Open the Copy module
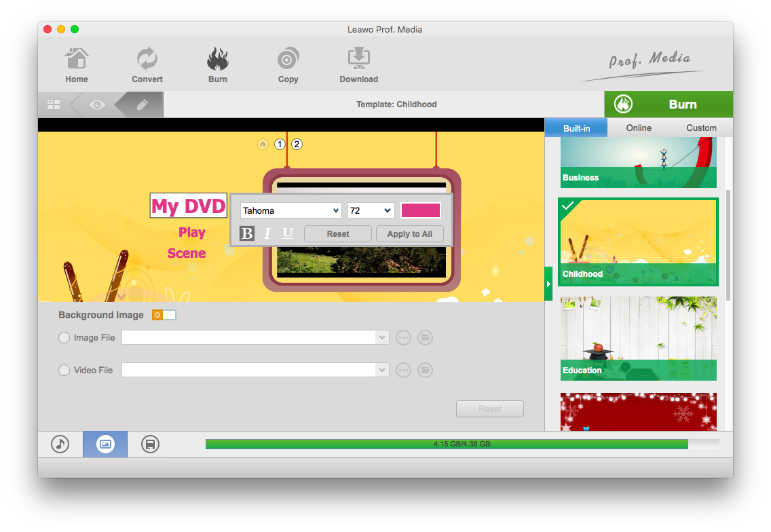Viewport: 771px width, 532px height. tap(288, 65)
